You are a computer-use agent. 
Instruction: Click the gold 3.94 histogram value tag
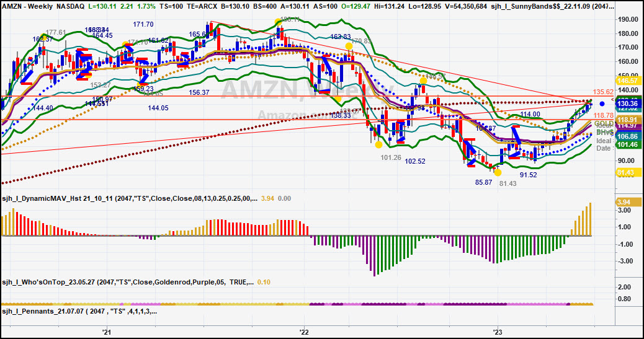tap(629, 202)
